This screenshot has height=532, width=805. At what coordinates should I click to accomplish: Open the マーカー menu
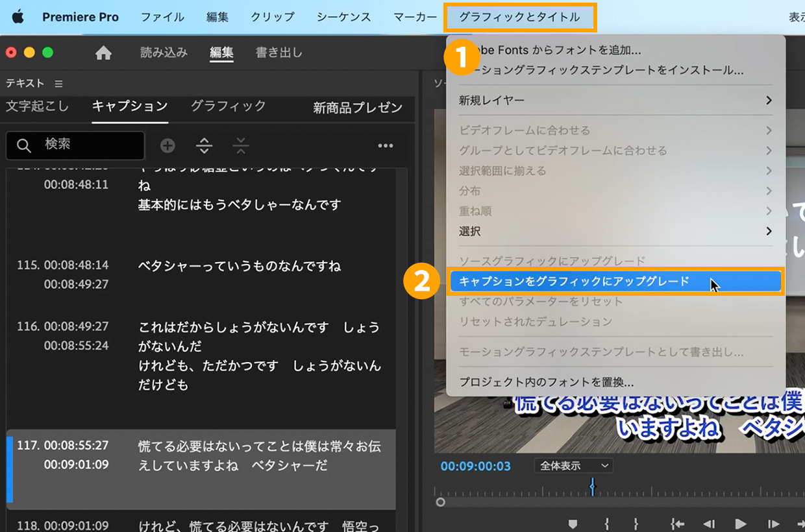click(x=415, y=18)
